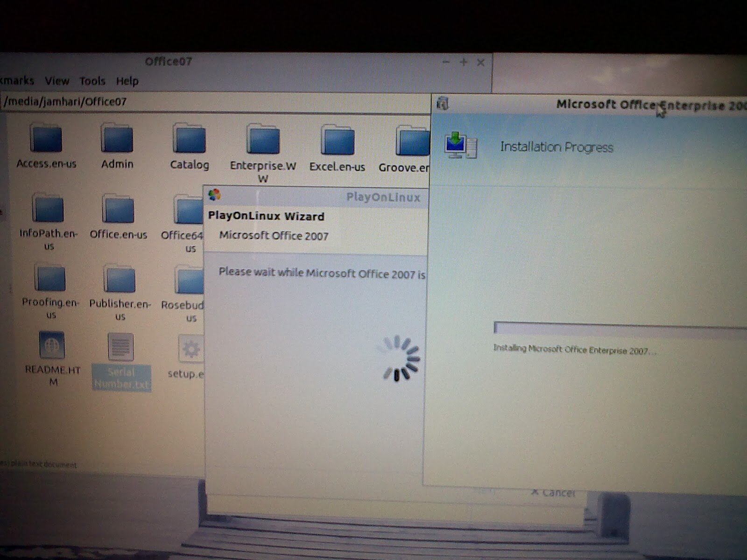Open the Access.en-us folder icon
The width and height of the screenshot is (747, 560).
pyautogui.click(x=46, y=137)
